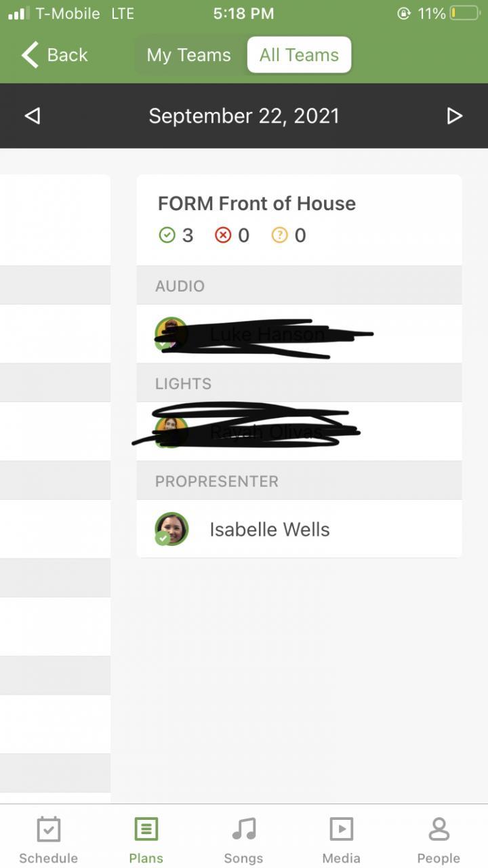Screen dimensions: 488x868
Task: Tap the green confirmed count icon
Action: point(167,235)
